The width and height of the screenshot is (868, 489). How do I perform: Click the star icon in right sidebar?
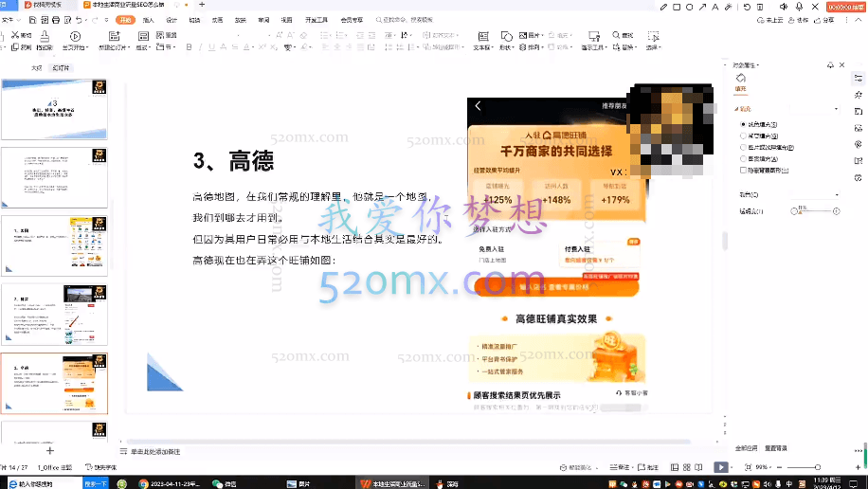pyautogui.click(x=858, y=95)
